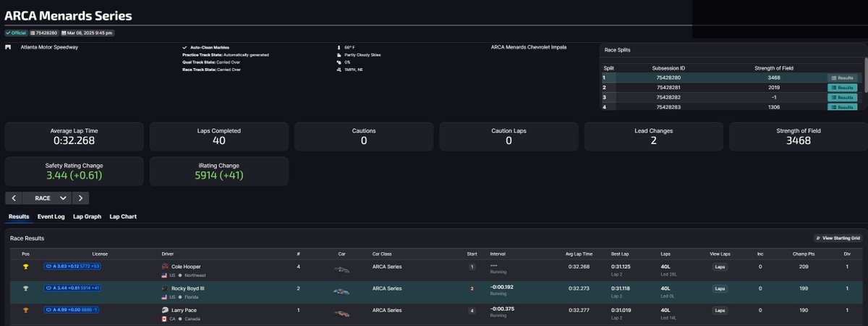868x326 pixels.
Task: Click the Inc column header
Action: 760,254
